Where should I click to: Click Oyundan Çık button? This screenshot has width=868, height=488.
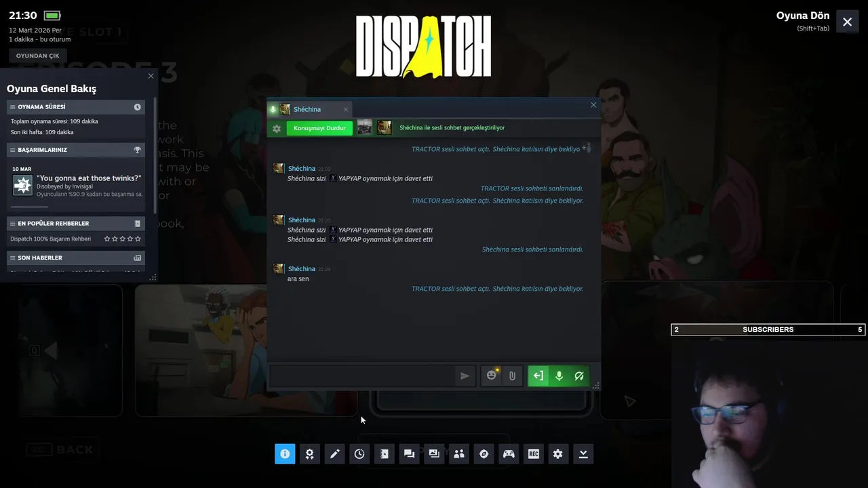coord(38,56)
